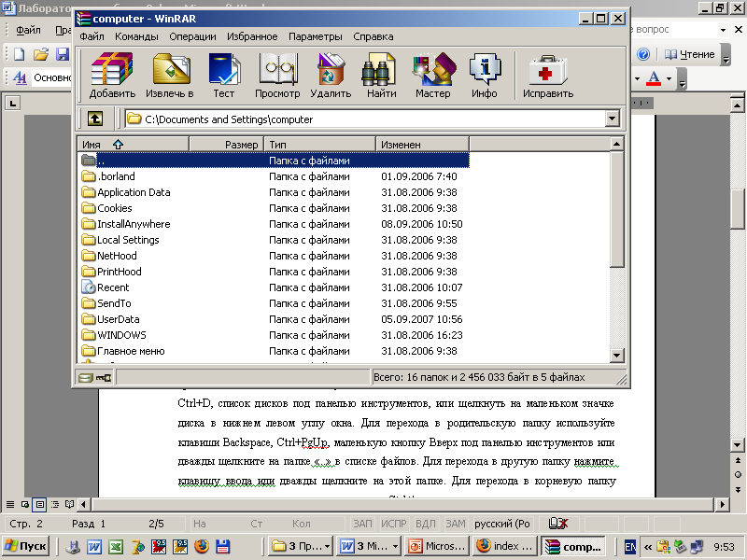Switch Word to Print layout view button
Viewport: 747px width, 560px height.
click(40, 504)
